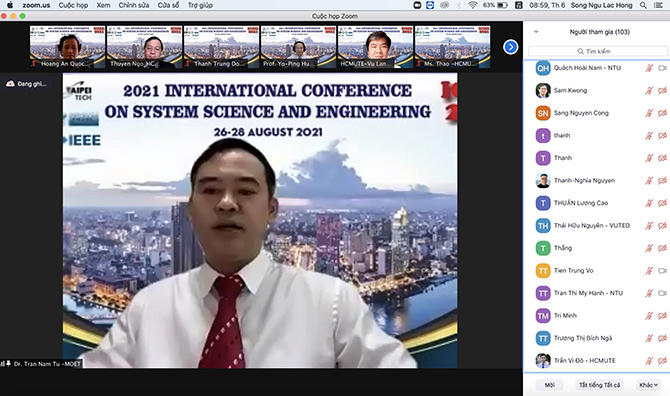670x396 pixels.
Task: Click the Tắt tiếng Tất cả button
Action: point(599,385)
